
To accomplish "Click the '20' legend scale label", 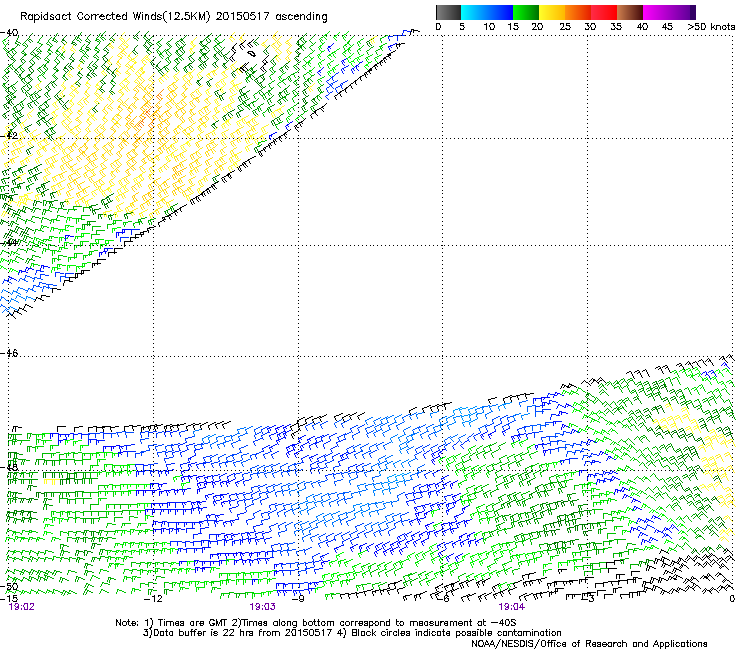I will [537, 27].
